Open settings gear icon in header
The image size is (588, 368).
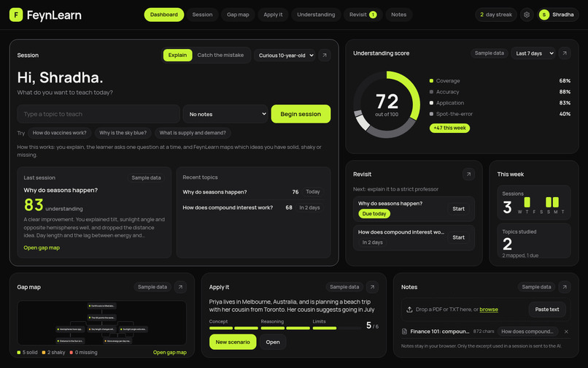(x=527, y=15)
